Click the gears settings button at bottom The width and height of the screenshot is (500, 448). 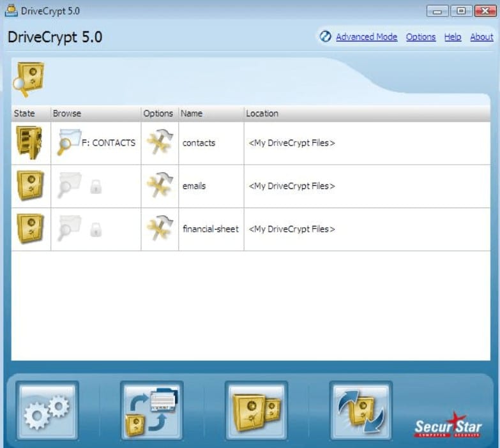47,410
